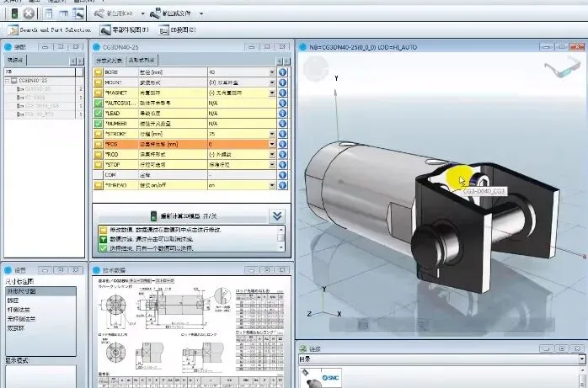Switch to the part view (F) mode
Screen dimensions: 588x388
coord(125,30)
